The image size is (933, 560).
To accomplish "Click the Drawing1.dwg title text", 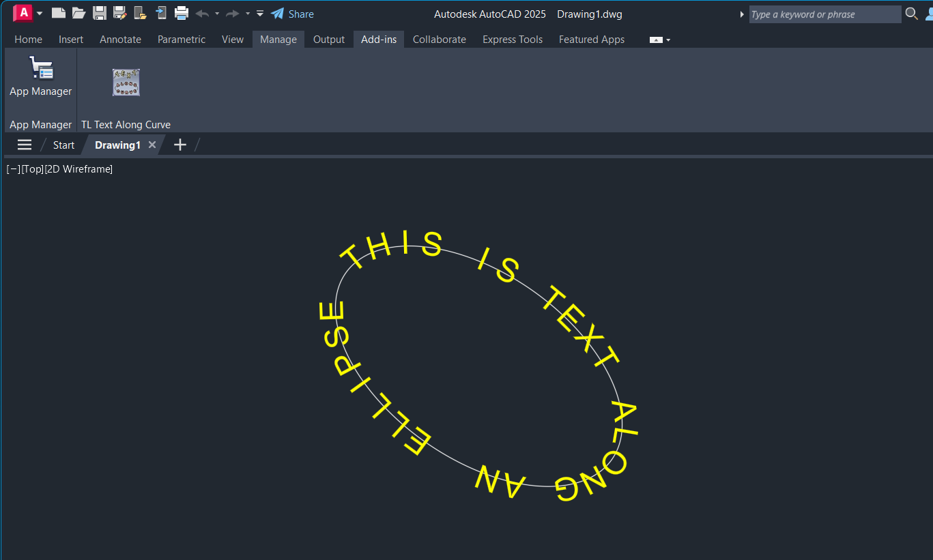I will 590,14.
